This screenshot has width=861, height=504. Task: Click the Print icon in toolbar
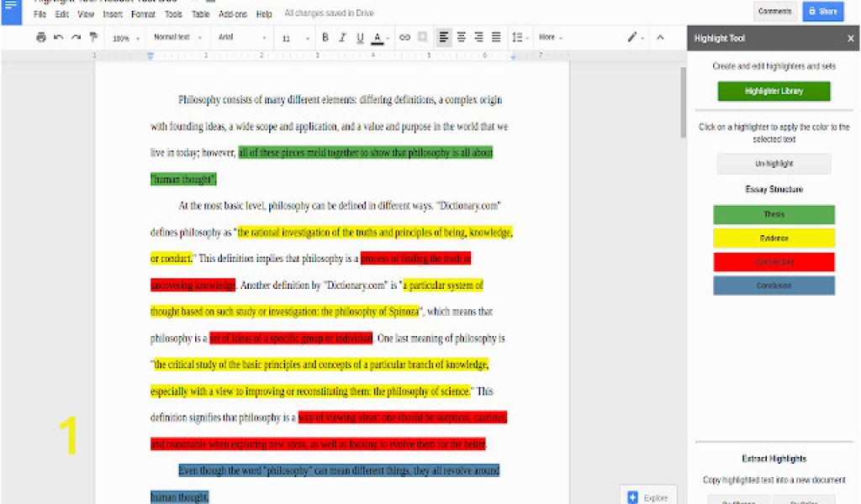tap(40, 37)
